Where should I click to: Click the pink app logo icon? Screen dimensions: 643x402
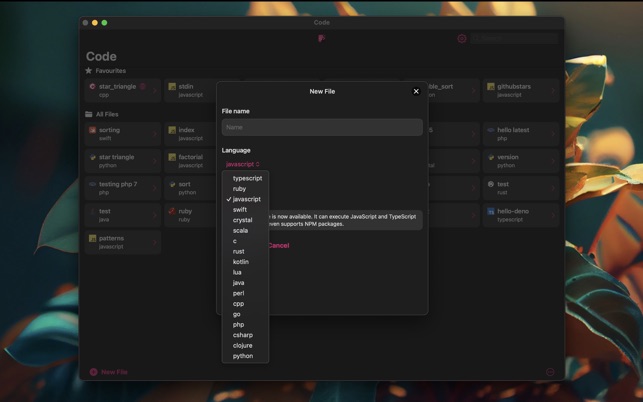click(x=322, y=38)
